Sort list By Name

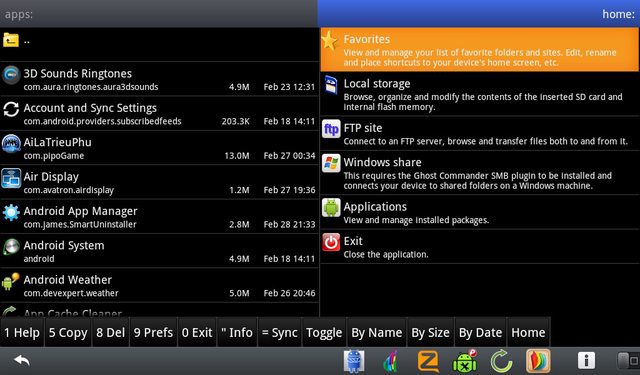click(x=377, y=333)
